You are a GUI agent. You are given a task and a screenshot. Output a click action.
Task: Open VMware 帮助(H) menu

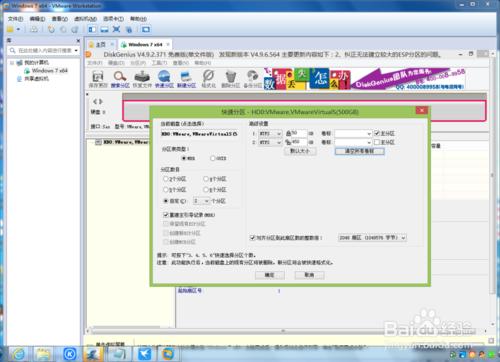click(x=138, y=19)
